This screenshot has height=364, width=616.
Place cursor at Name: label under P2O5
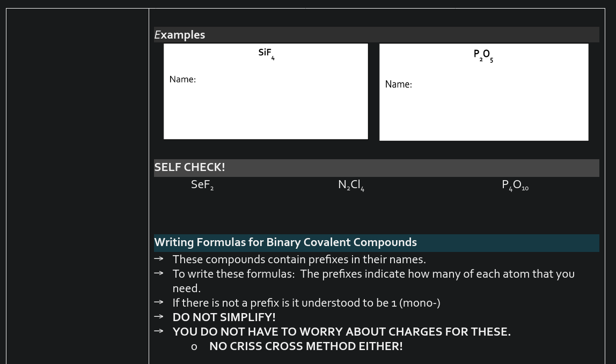click(398, 84)
